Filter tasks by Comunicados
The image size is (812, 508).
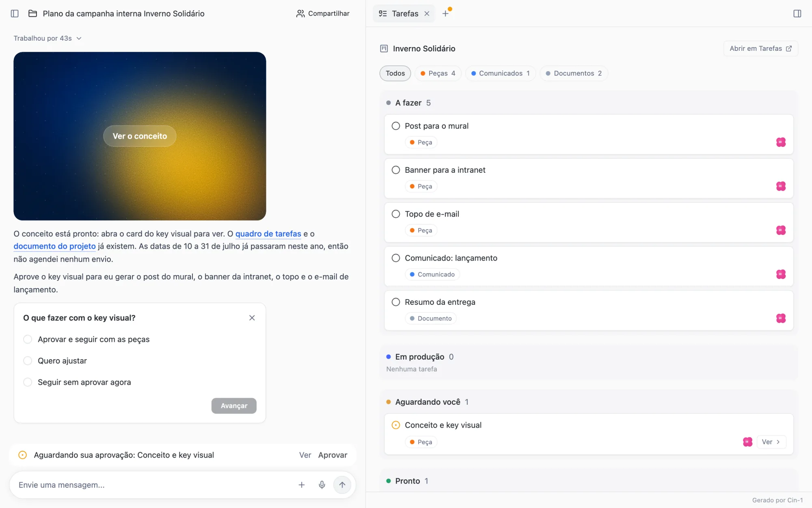[x=500, y=73]
